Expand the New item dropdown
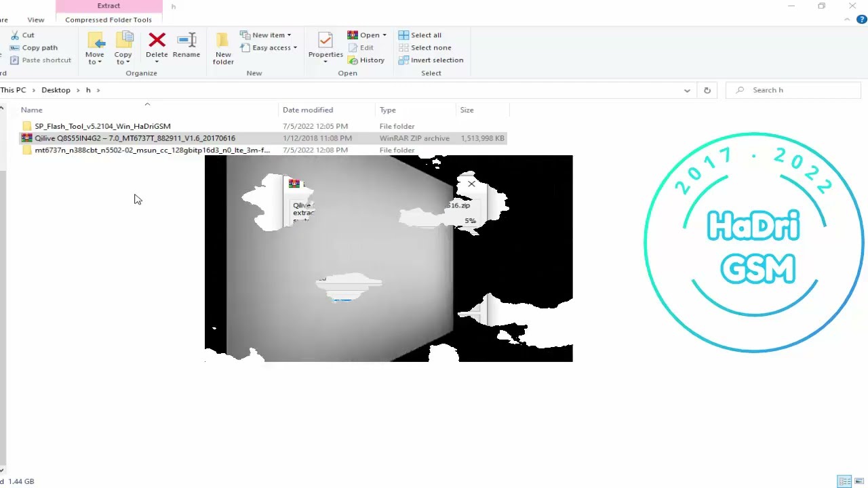The image size is (868, 488). 289,35
